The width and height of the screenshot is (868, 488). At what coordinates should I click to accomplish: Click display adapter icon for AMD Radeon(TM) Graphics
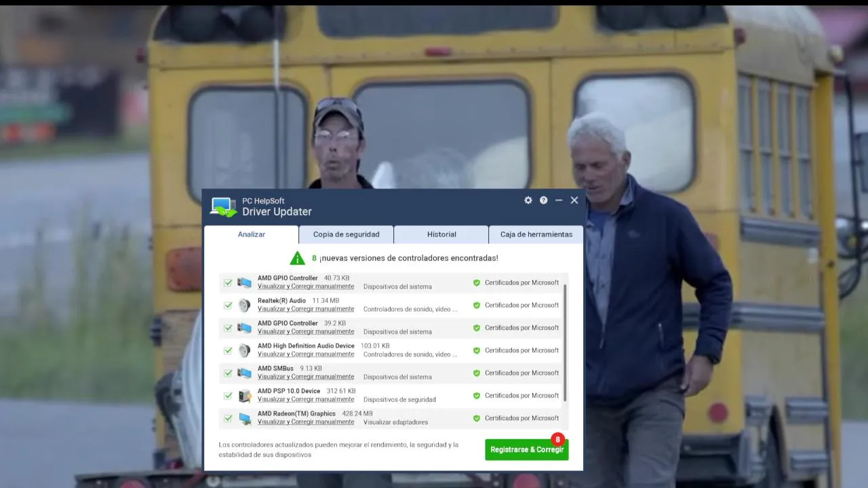[x=244, y=418]
